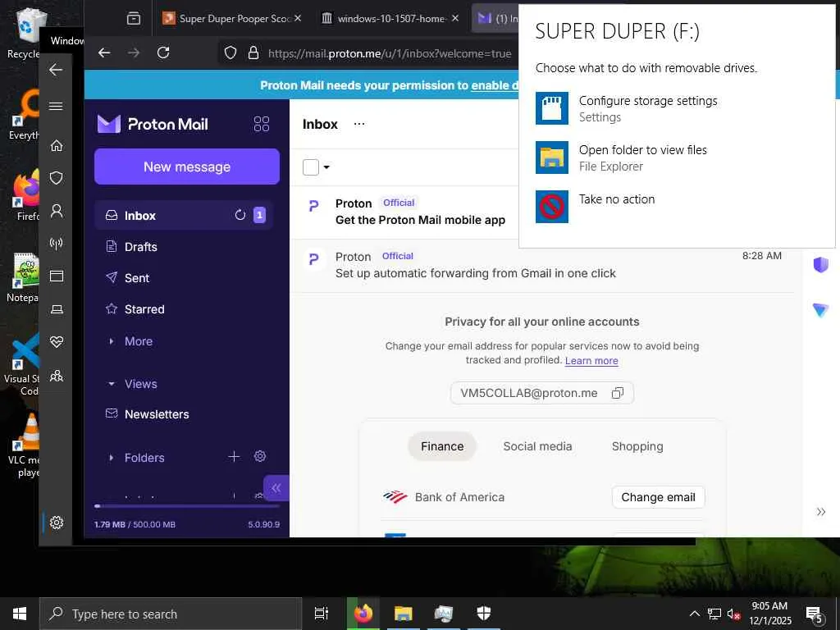Select the Shopping tab
The height and width of the screenshot is (630, 840).
point(637,446)
